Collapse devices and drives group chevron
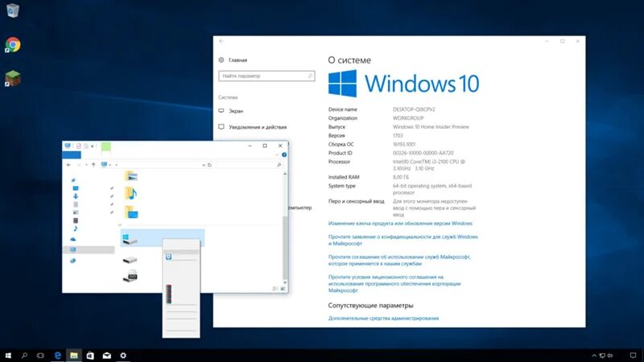Screen dimensions: 644x362 tap(120, 225)
